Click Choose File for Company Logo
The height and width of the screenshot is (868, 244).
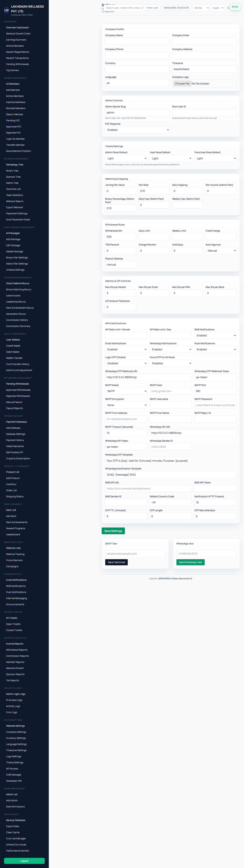pyautogui.click(x=182, y=84)
